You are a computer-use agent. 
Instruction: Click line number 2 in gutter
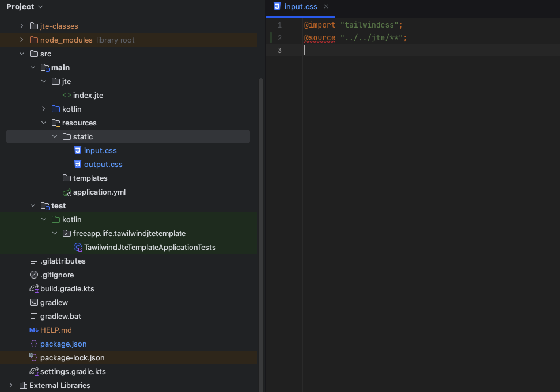(279, 38)
